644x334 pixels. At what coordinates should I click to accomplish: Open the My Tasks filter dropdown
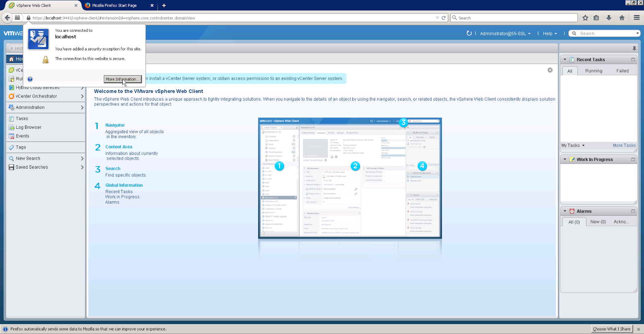573,146
